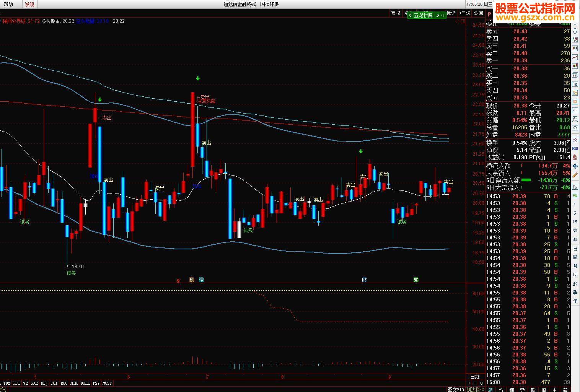580x392 pixels.
Task: Open the 日线 period selector
Action: coord(475,377)
